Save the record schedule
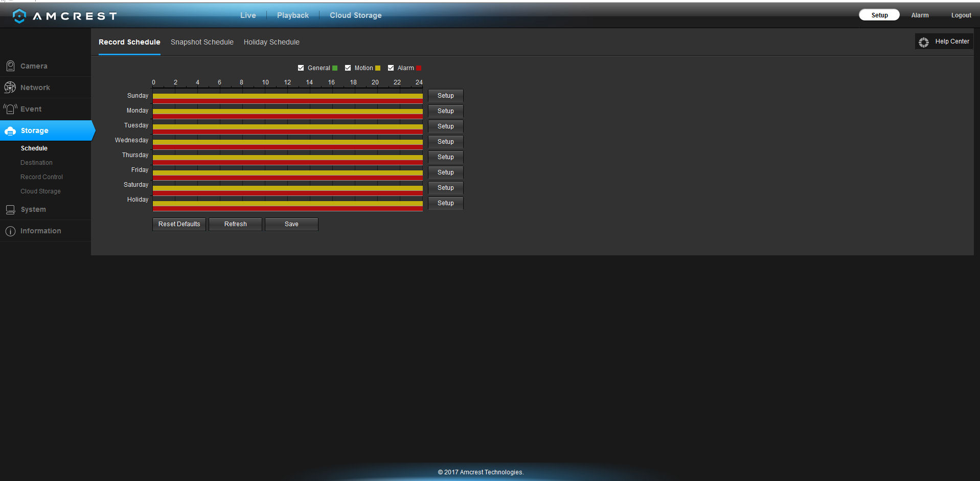The width and height of the screenshot is (980, 481). pyautogui.click(x=291, y=224)
